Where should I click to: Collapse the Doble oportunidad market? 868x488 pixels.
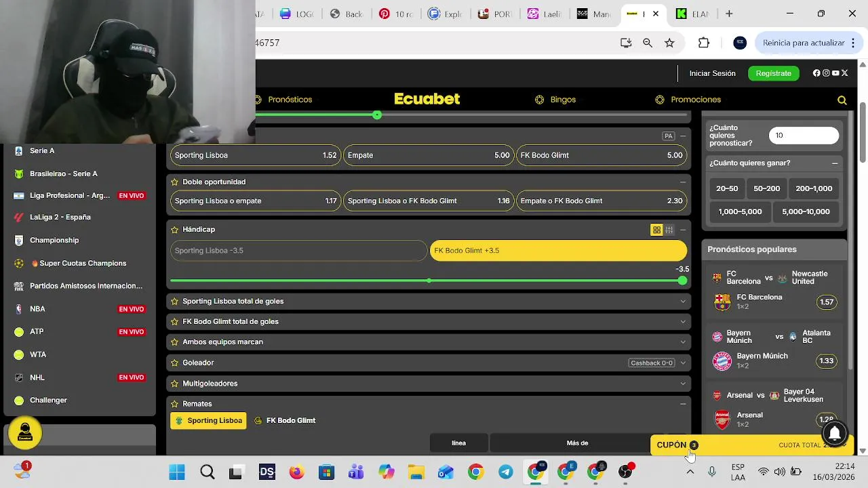(x=683, y=182)
